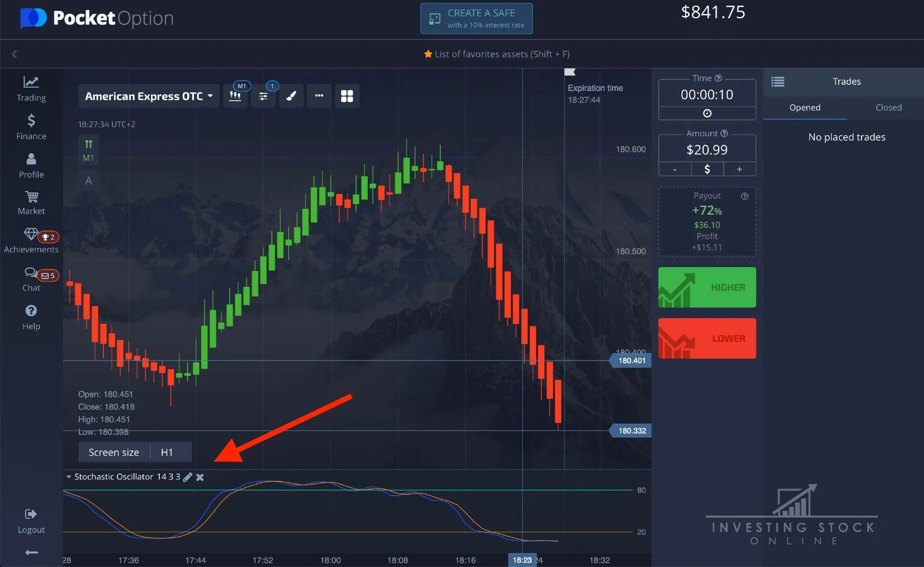
Task: Click the Profit +$15.11 text
Action: click(707, 242)
